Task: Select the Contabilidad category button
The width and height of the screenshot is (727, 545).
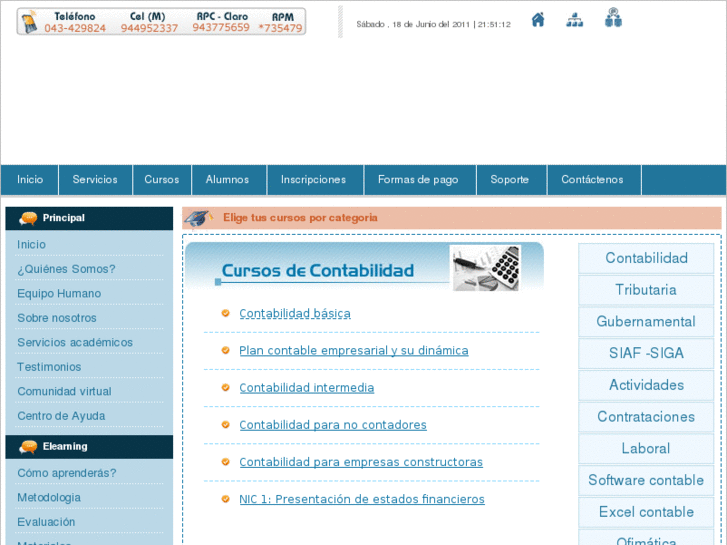Action: (646, 258)
